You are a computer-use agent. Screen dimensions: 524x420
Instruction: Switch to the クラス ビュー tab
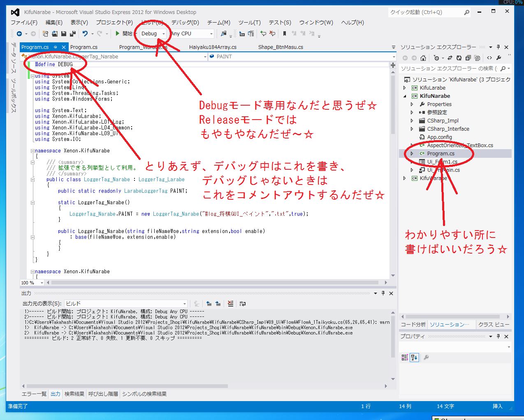pos(494,325)
